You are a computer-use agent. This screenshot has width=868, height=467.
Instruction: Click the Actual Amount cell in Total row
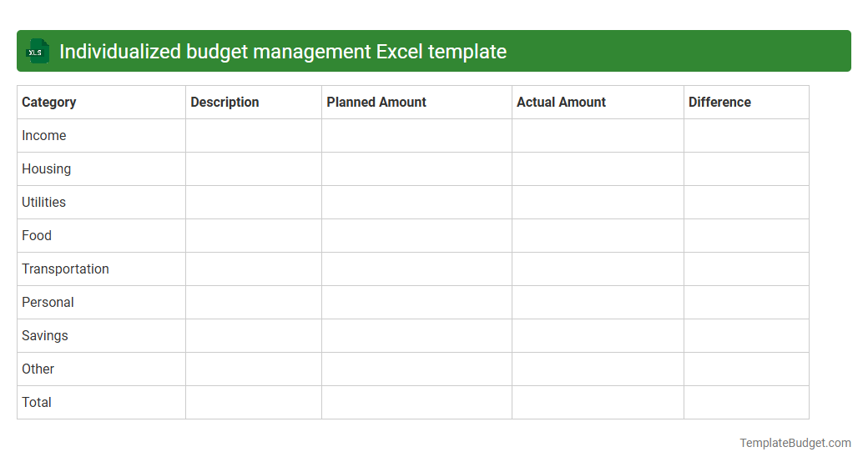(x=598, y=402)
